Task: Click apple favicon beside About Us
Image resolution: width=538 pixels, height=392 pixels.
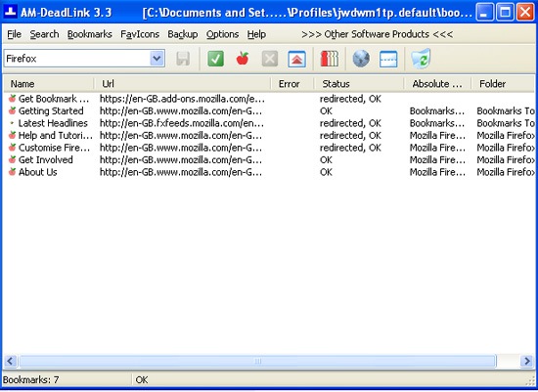Action: pos(13,172)
